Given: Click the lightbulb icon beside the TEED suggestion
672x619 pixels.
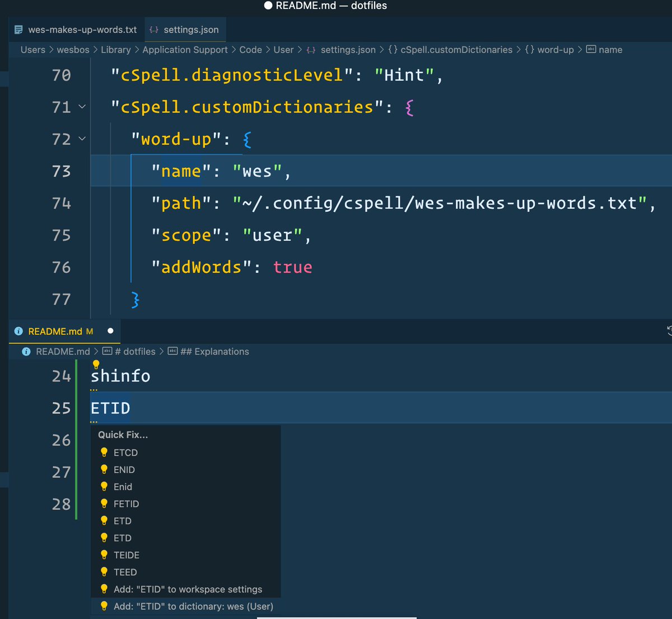Looking at the screenshot, I should coord(104,572).
